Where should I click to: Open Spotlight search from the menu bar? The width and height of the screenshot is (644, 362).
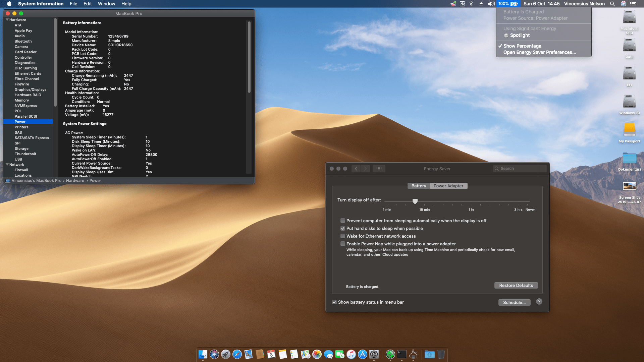pos(612,4)
